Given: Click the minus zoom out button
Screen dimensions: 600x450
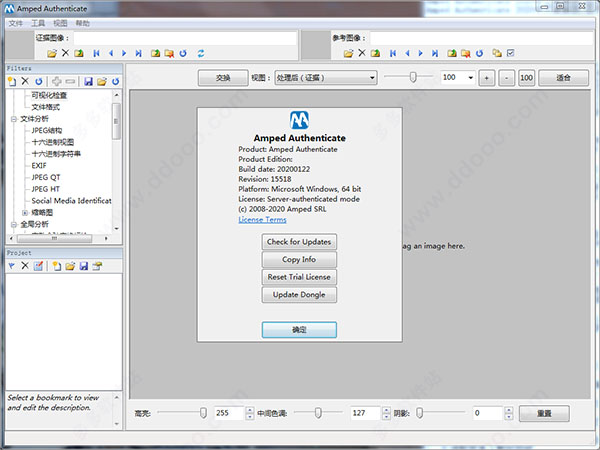Looking at the screenshot, I should pyautogui.click(x=506, y=78).
